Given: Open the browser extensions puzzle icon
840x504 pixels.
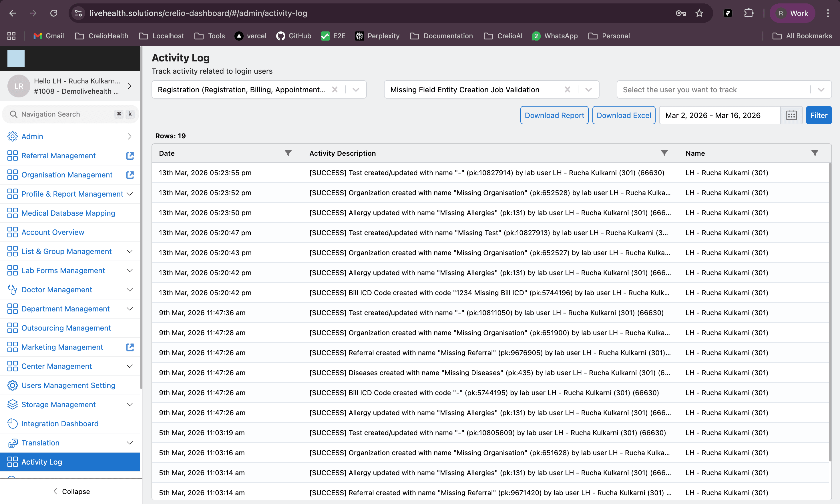Looking at the screenshot, I should click(749, 13).
